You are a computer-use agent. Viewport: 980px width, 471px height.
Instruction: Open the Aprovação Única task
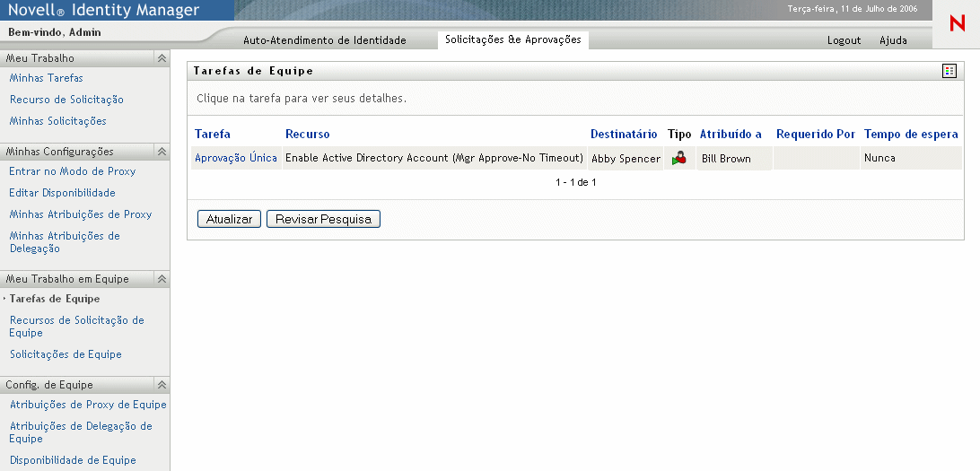(236, 158)
